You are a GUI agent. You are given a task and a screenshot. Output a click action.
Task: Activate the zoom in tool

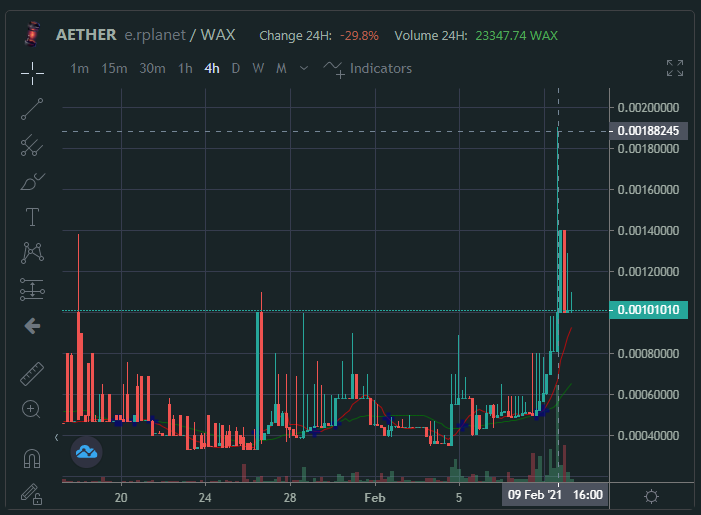click(31, 409)
